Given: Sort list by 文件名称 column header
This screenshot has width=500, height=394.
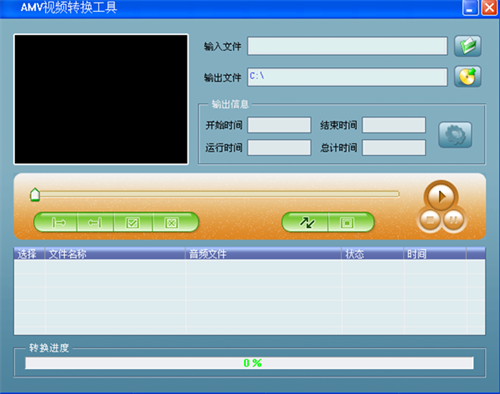Looking at the screenshot, I should click(115, 254).
